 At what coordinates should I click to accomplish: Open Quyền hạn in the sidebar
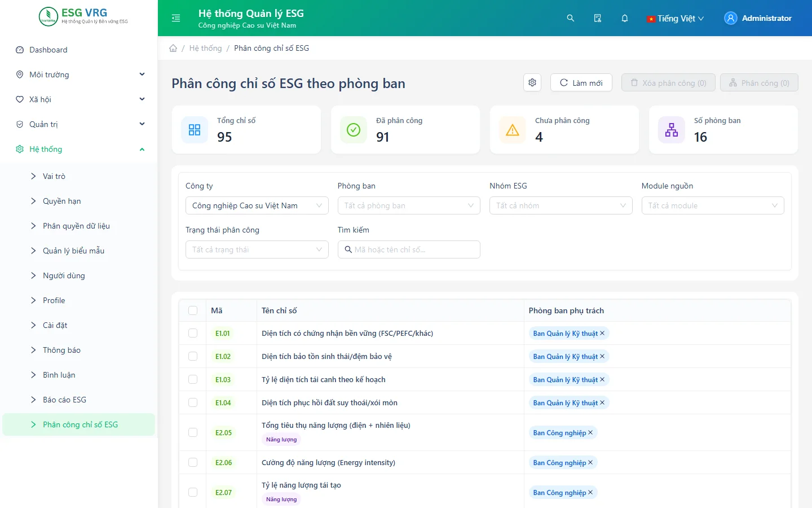pyautogui.click(x=79, y=201)
